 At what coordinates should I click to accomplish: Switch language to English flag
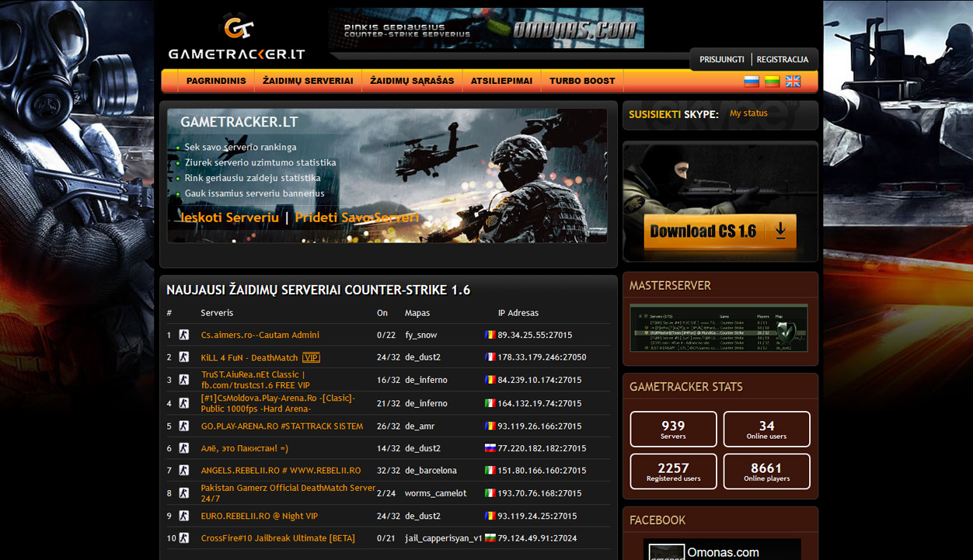point(793,81)
